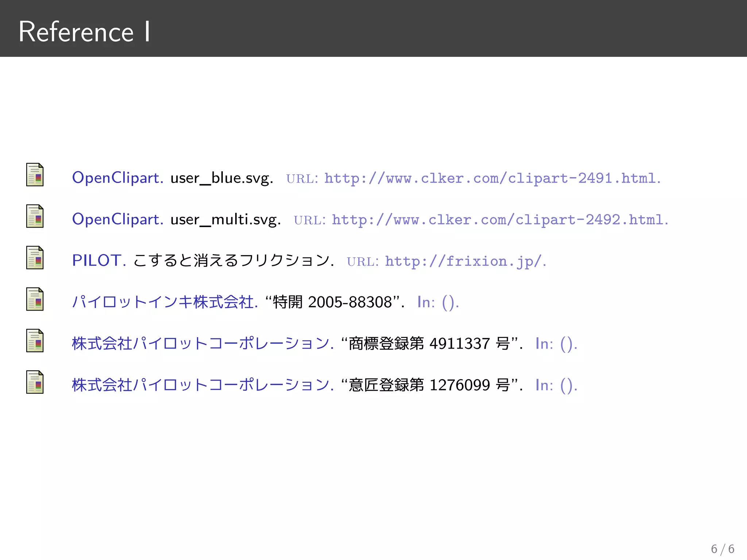This screenshot has height=560, width=747.
Task: Click the document icon beside 商標登録第 4911337 号 entry
Action: tap(35, 341)
